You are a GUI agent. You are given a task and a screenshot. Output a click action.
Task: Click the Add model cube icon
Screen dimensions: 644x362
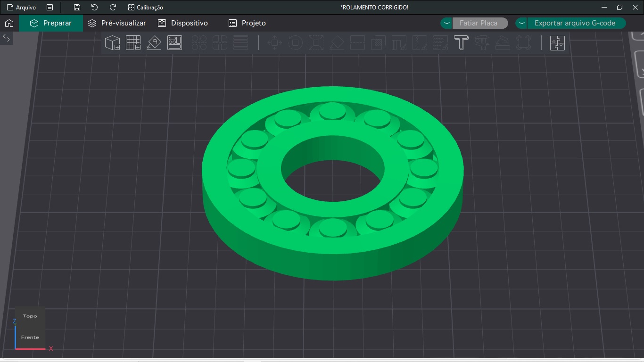click(x=112, y=43)
